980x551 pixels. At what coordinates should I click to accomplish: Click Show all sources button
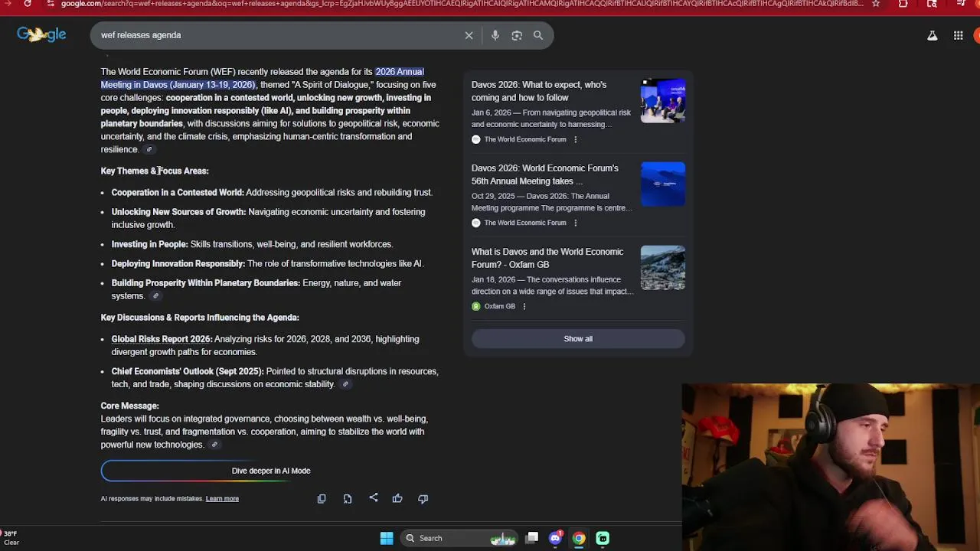578,339
